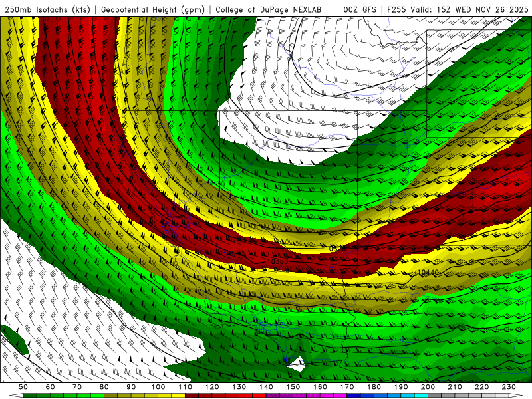Click the 190 knot scale label
The height and width of the screenshot is (399, 532).
pos(401,387)
